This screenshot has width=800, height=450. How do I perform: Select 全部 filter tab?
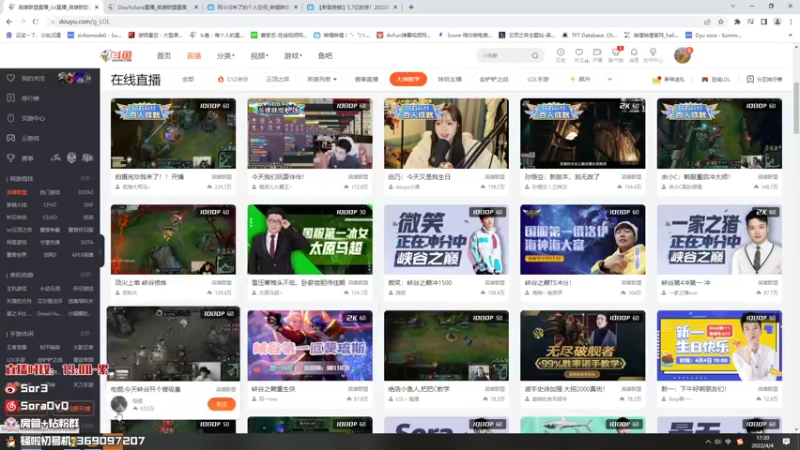[x=188, y=79]
